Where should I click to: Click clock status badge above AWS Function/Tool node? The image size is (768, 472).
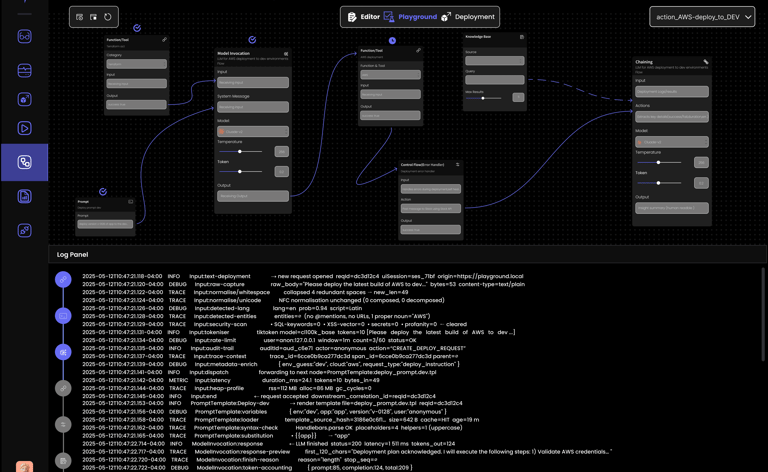pyautogui.click(x=392, y=41)
